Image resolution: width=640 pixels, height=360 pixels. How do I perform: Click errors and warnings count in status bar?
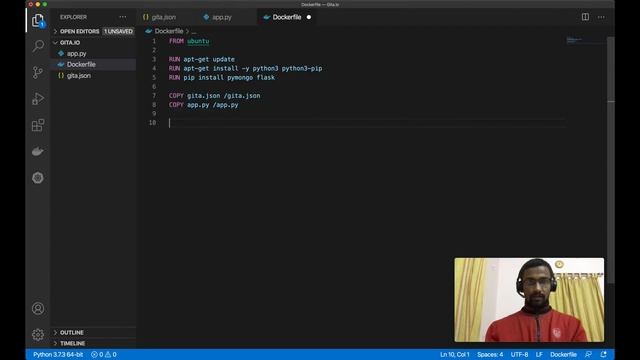[x=104, y=354]
